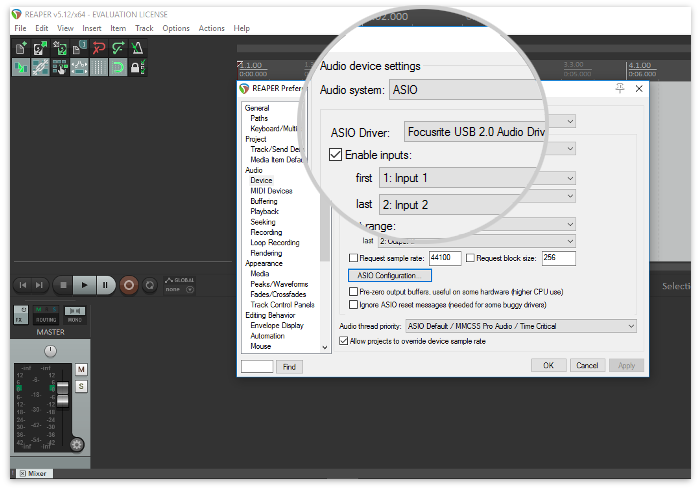The image size is (700, 491).
Task: Click the Pause button in the transport
Action: click(x=105, y=285)
